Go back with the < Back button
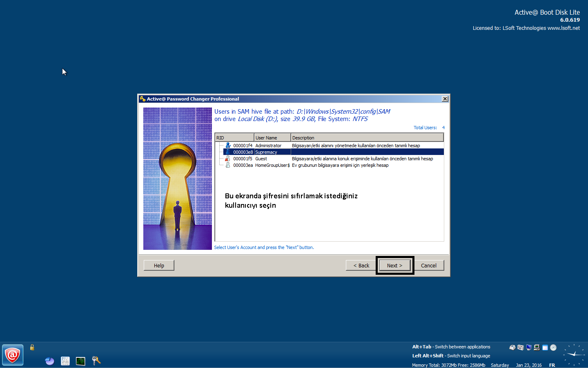 [x=361, y=265]
